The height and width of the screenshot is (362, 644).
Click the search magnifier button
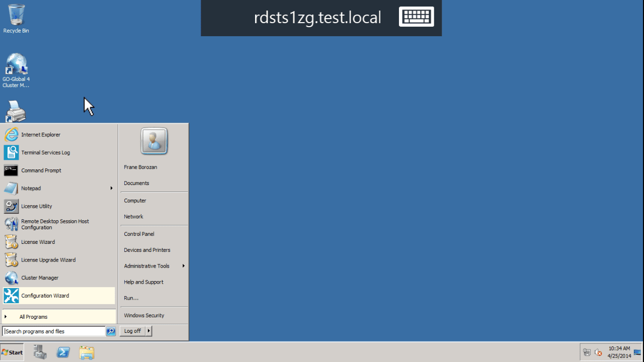[111, 331]
